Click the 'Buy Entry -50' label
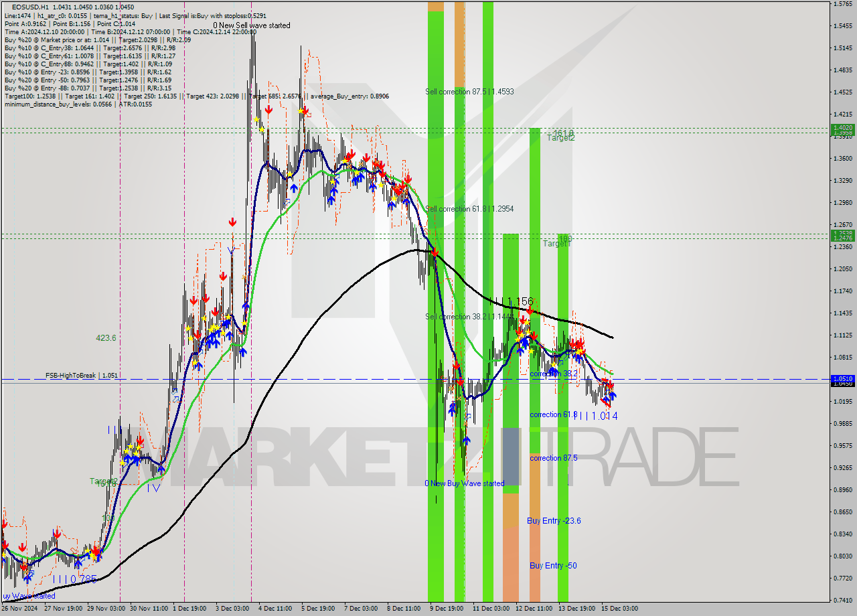 tap(553, 566)
